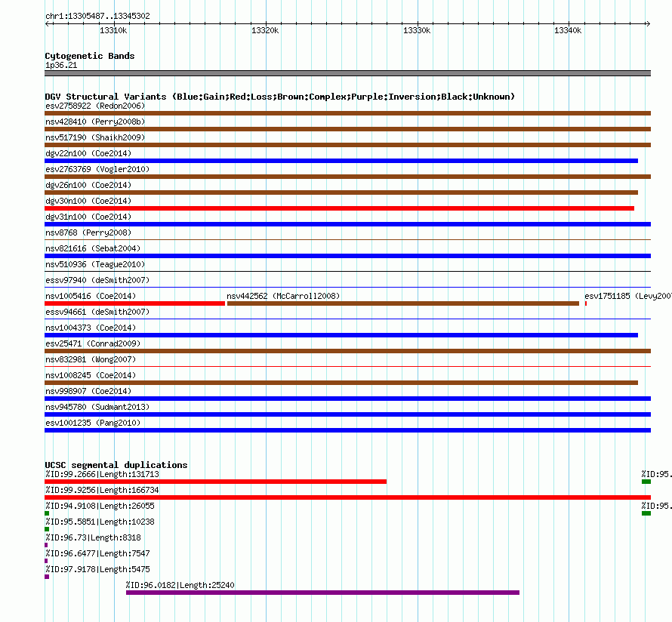Open the %ID:94.9108|Length:26055 duplication label
Screen dimensions: 672x622
(x=100, y=506)
